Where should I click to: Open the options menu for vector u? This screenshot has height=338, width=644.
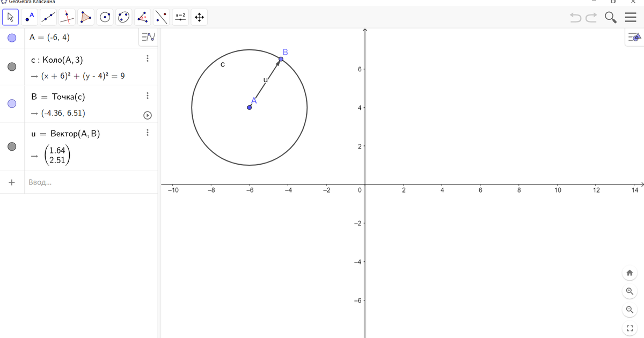pos(147,133)
